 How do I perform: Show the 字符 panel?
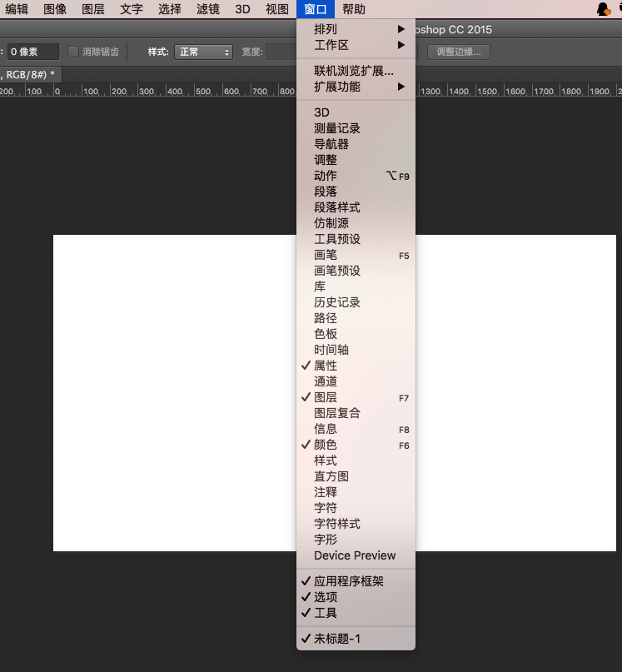(356, 508)
